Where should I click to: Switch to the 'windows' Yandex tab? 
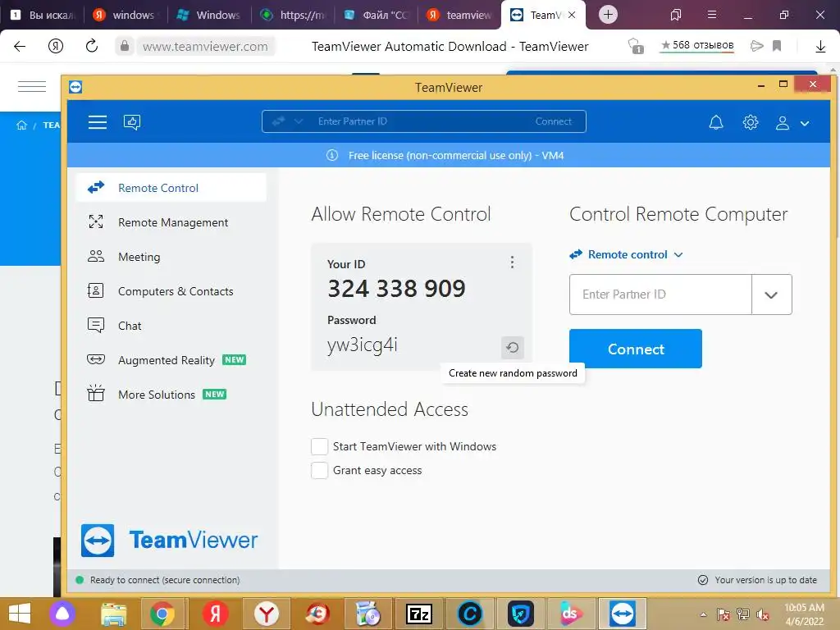[125, 15]
